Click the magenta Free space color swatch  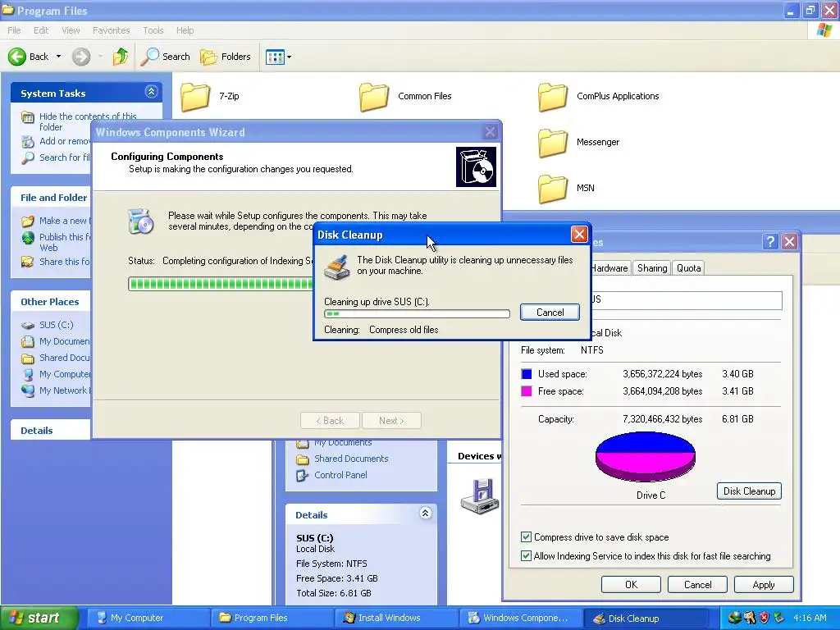[527, 391]
